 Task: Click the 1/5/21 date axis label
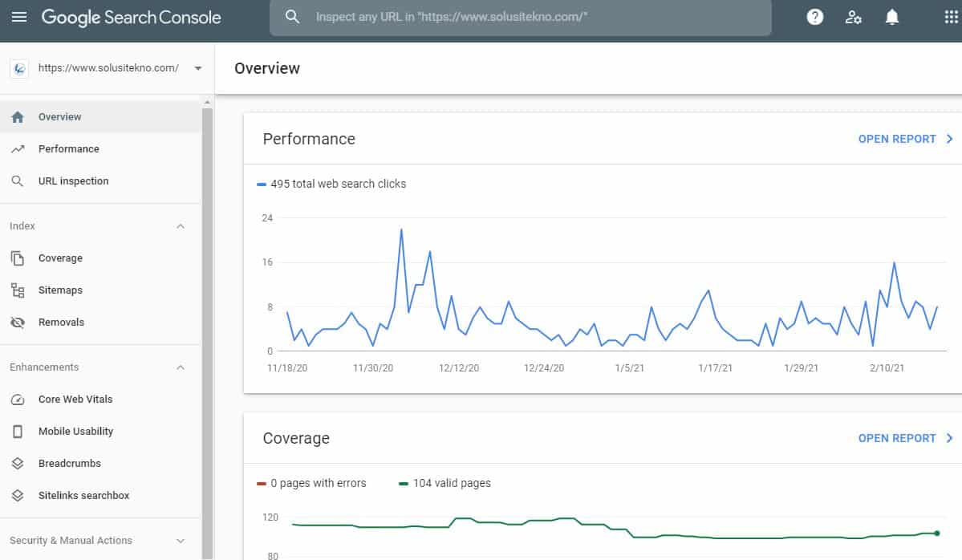pos(630,368)
